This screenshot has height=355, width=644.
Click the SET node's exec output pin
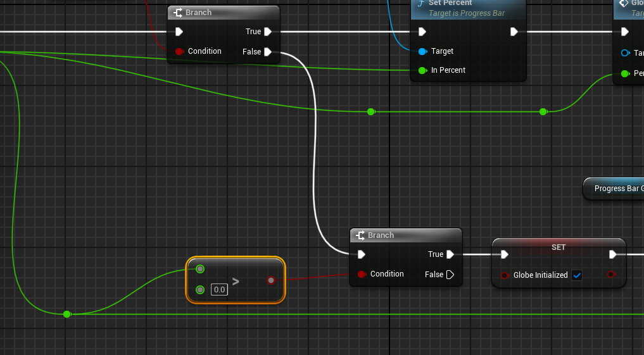click(x=612, y=254)
